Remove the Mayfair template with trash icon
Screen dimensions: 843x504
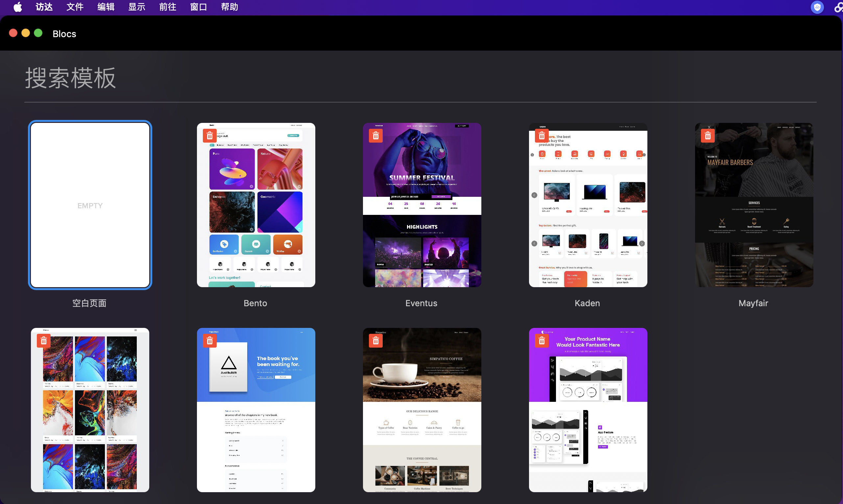(708, 136)
